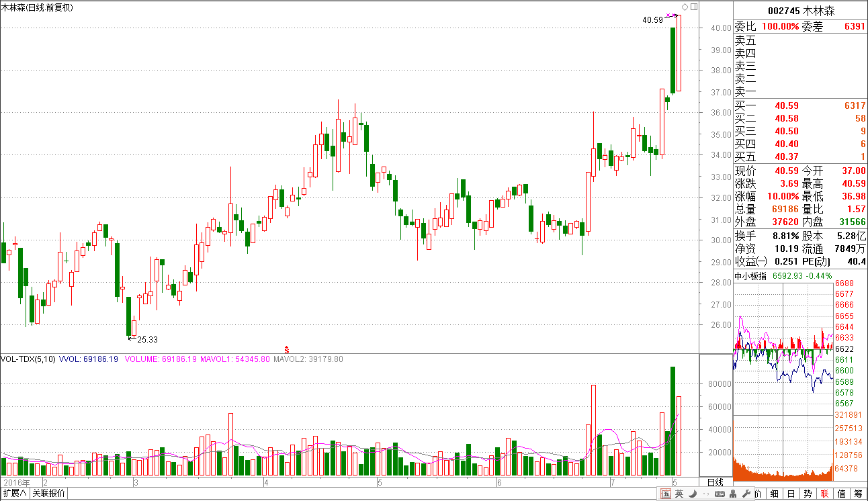
Task: Toggle the punctuation mode icon
Action: [706, 494]
